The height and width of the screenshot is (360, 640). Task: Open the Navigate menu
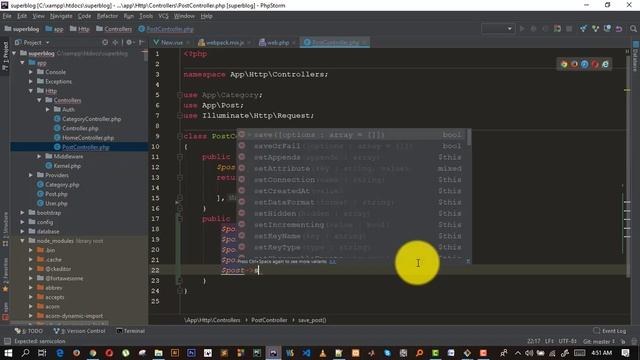click(x=61, y=16)
